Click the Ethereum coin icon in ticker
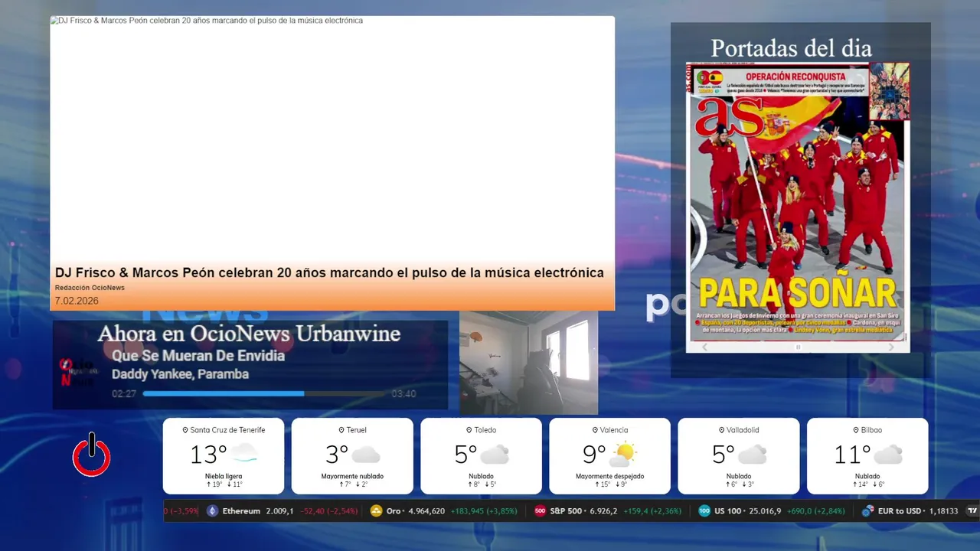Screen dimensions: 980x551 [212, 511]
